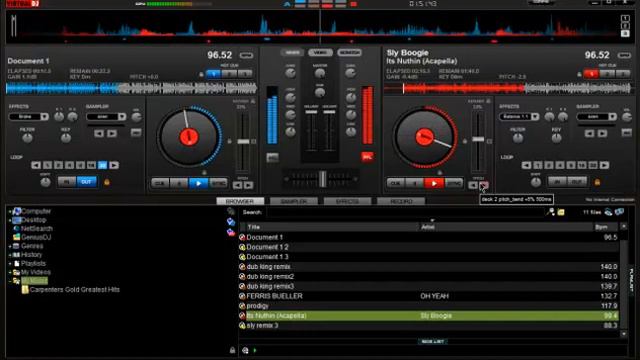Toggle right deck headphone PFL button
The image size is (640, 360).
coord(367,157)
